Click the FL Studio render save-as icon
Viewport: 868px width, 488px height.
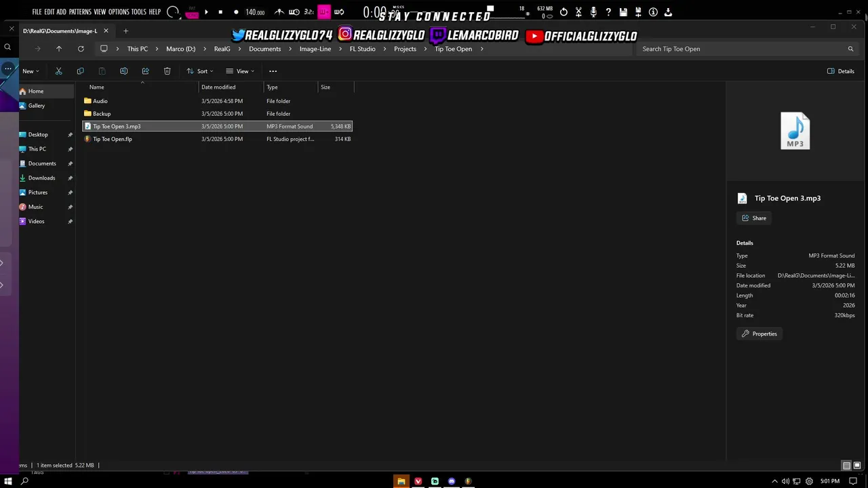pyautogui.click(x=638, y=12)
